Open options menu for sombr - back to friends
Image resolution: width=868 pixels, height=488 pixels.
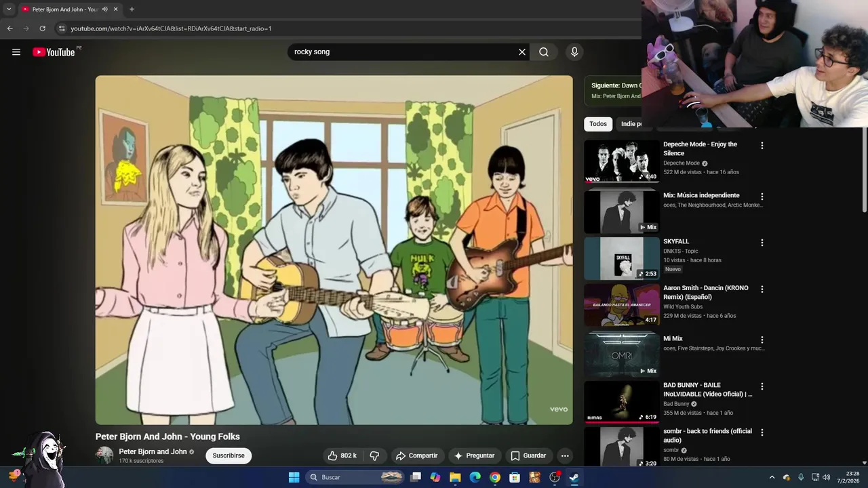762,432
